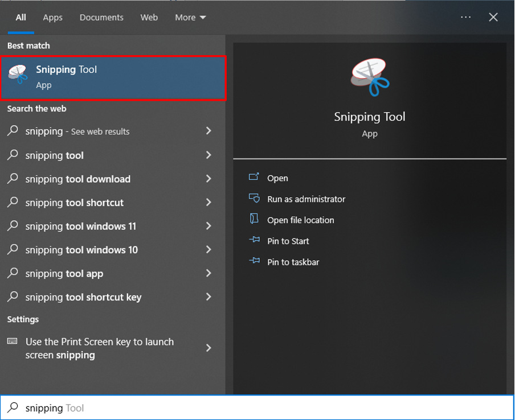This screenshot has height=420, width=515.
Task: Select 'snipping tool download' suggestion
Action: tap(113, 179)
